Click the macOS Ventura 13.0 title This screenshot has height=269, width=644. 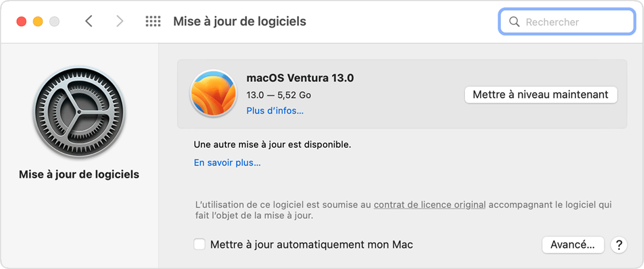pyautogui.click(x=300, y=78)
